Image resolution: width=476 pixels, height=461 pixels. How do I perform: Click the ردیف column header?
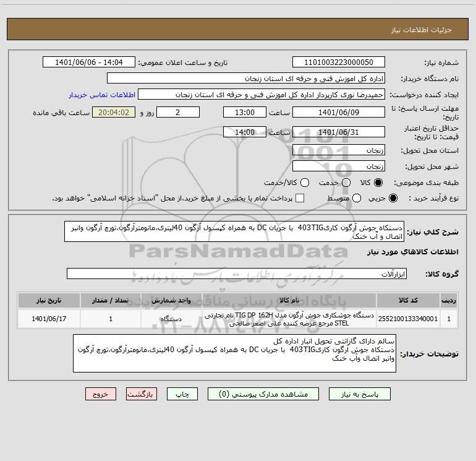tap(449, 300)
